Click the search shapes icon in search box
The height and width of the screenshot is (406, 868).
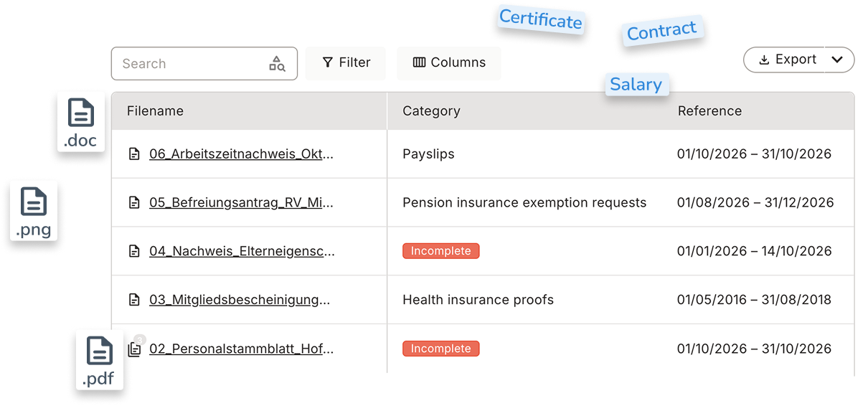pyautogui.click(x=277, y=64)
